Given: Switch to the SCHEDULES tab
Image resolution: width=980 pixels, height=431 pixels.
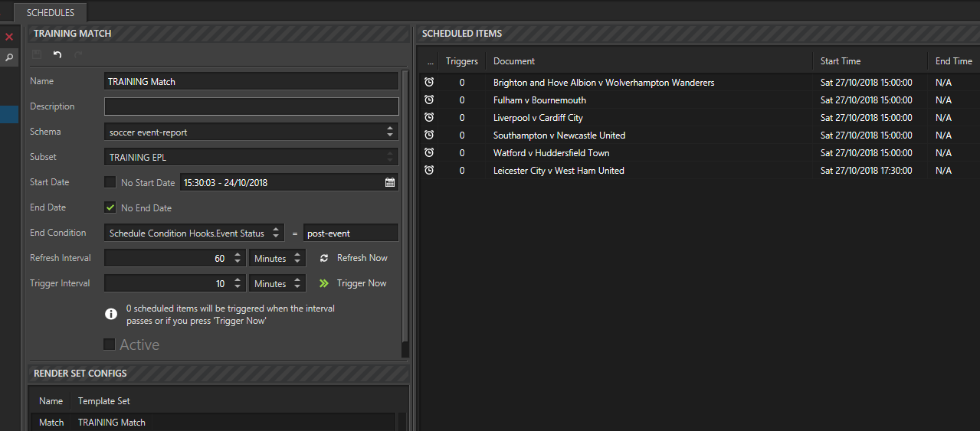Looking at the screenshot, I should click(51, 13).
